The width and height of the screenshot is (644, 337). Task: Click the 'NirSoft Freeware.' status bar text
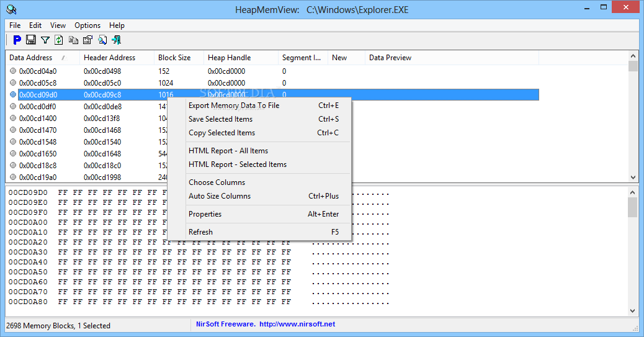point(225,324)
